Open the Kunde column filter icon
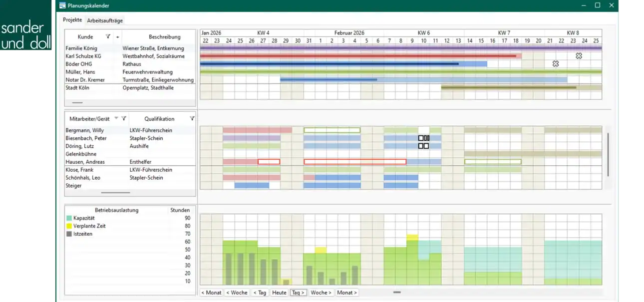The width and height of the screenshot is (644, 302). (108, 36)
